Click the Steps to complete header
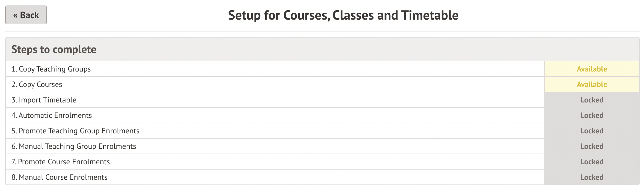The height and width of the screenshot is (190, 644). tap(54, 49)
